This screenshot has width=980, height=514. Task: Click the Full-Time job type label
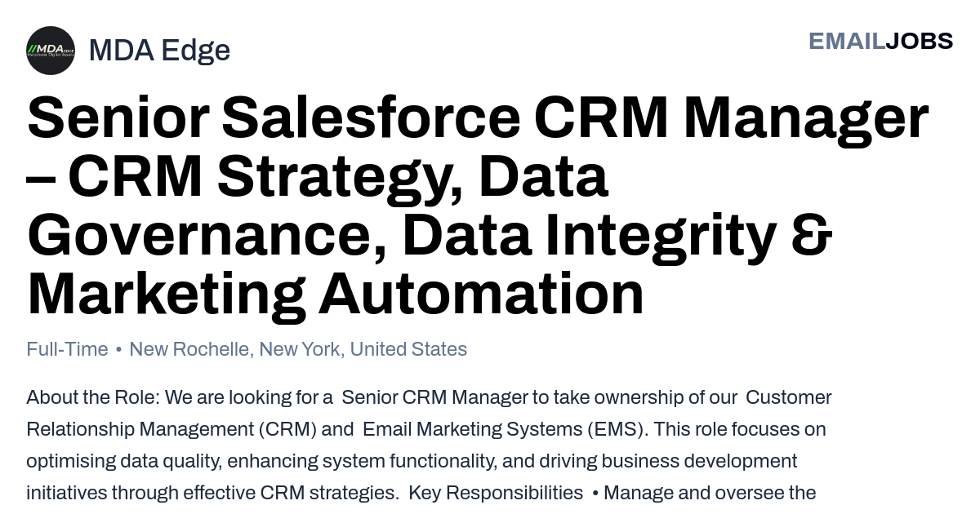point(67,349)
